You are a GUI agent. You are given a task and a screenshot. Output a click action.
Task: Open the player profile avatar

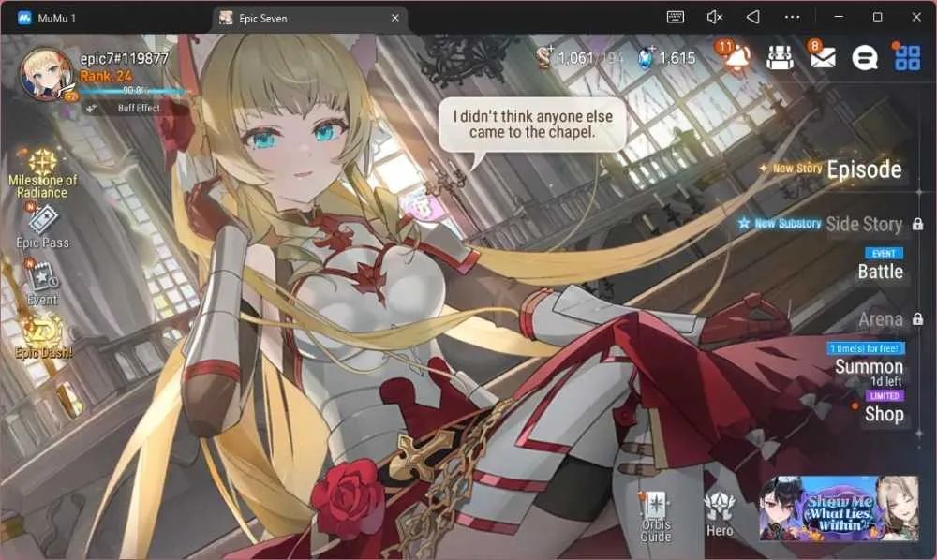47,74
